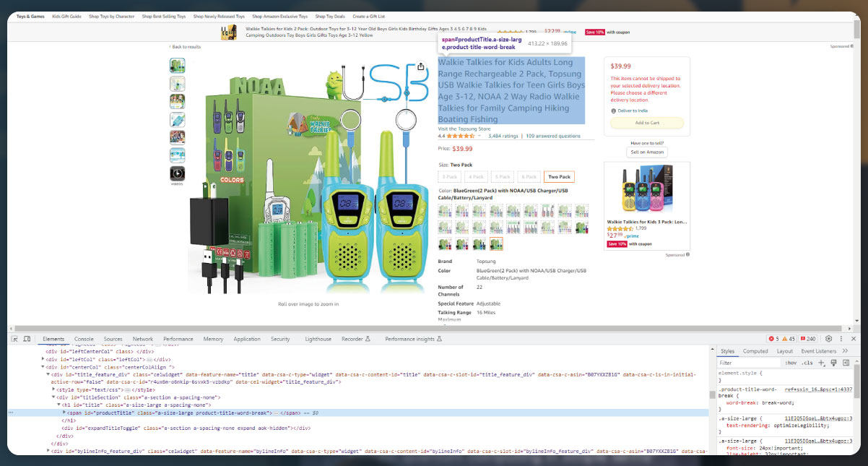Open the Event Listeners tab
Viewport: 868px width, 466px height.
click(x=819, y=351)
